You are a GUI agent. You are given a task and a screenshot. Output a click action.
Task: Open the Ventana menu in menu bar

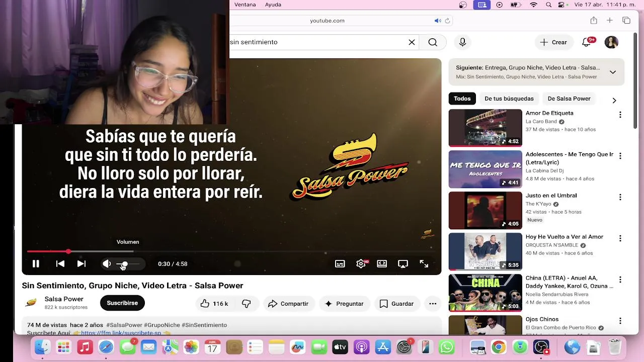(245, 5)
